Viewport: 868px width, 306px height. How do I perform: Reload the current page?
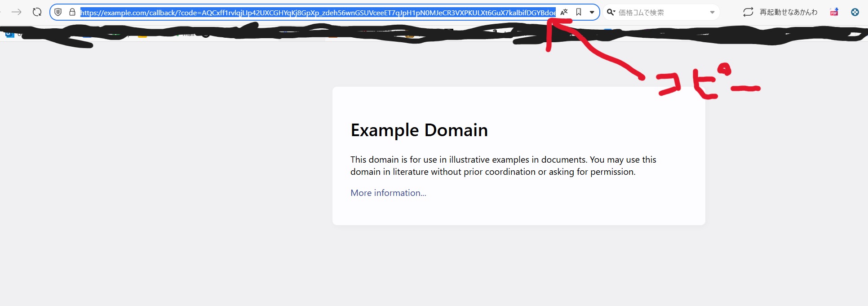(37, 12)
